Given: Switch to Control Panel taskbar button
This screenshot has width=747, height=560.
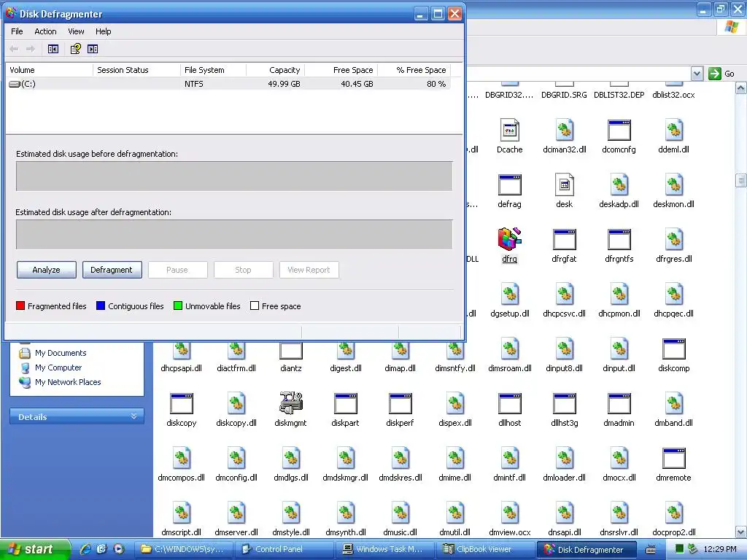Looking at the screenshot, I should (x=284, y=550).
